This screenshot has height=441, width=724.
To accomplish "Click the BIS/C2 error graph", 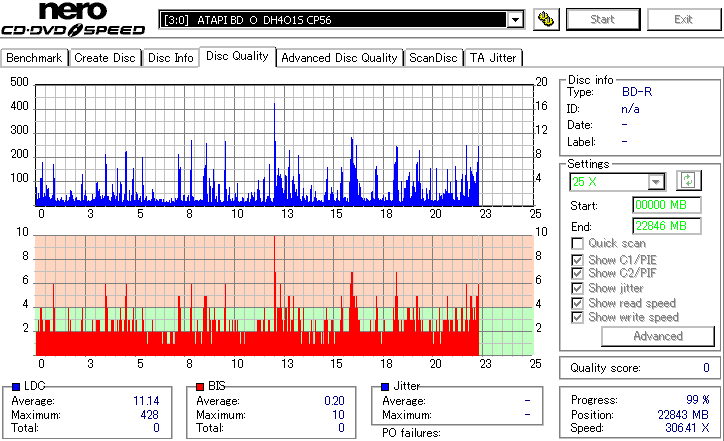I will tap(284, 296).
